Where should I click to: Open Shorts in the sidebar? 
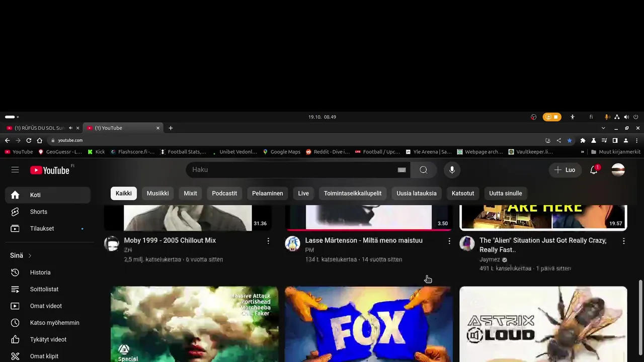click(48, 212)
